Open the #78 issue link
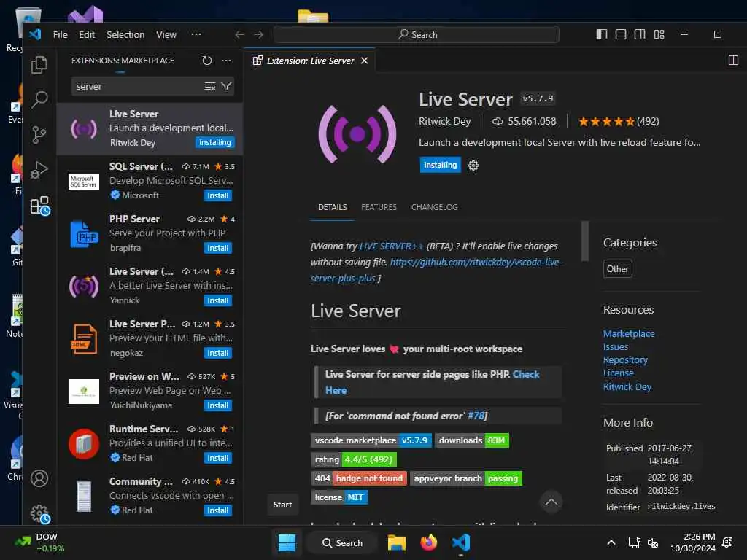 (476, 416)
